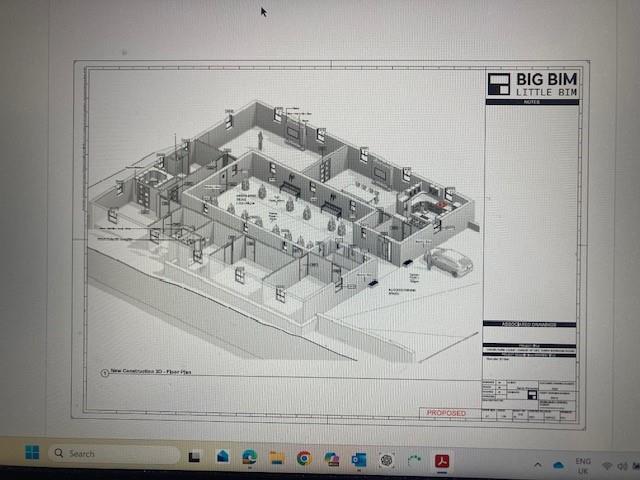This screenshot has height=480, width=640.
Task: Click the ASSOCIATED DRAWINGS header bar
Action: click(x=529, y=324)
